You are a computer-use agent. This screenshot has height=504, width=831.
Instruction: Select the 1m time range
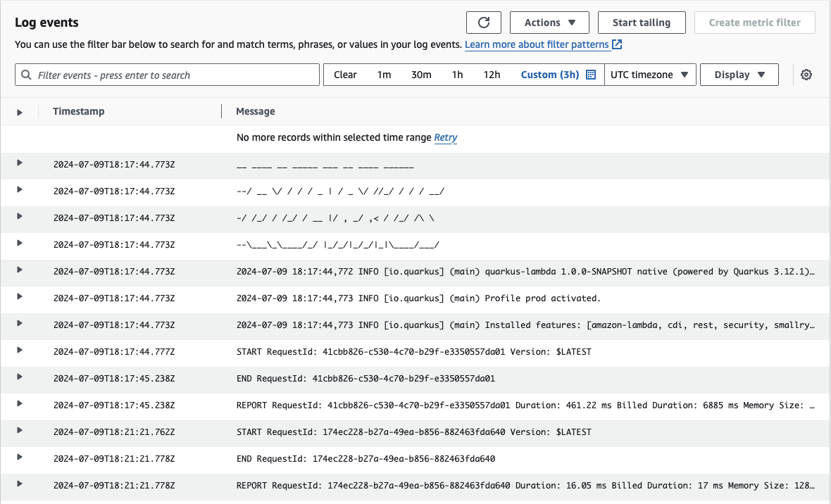point(383,74)
